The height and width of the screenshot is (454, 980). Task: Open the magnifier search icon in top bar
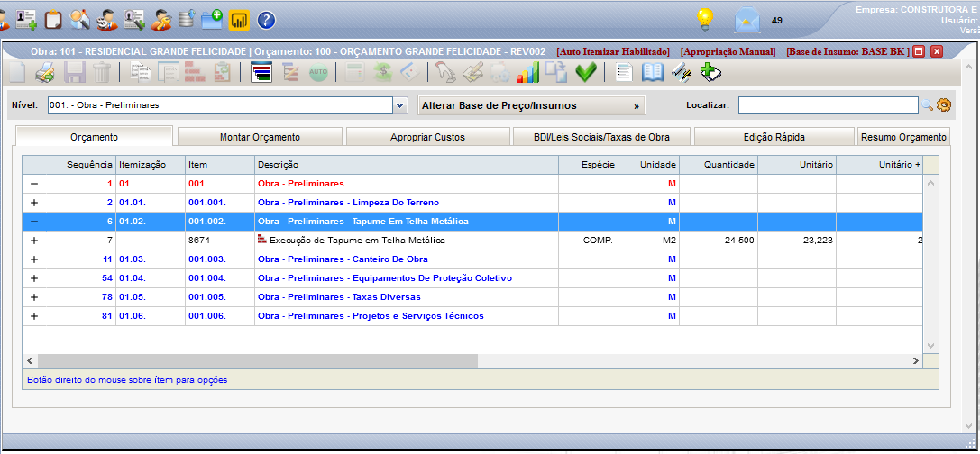80,19
